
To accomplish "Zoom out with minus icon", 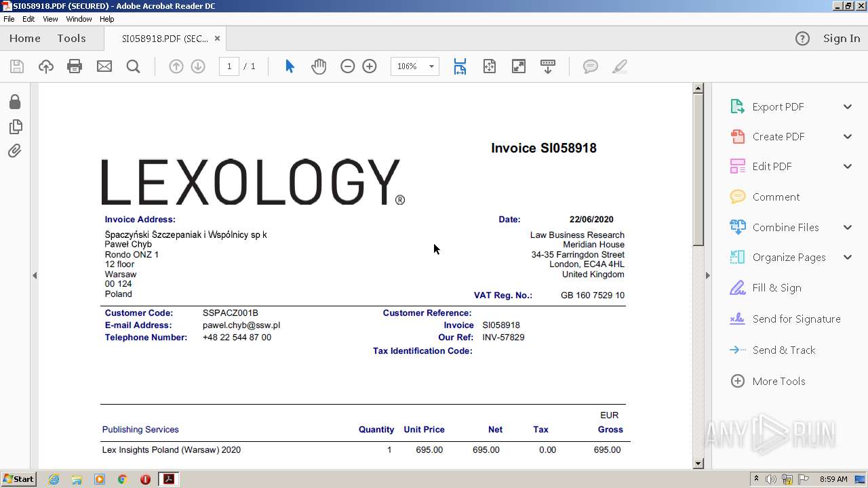I will 348,66.
